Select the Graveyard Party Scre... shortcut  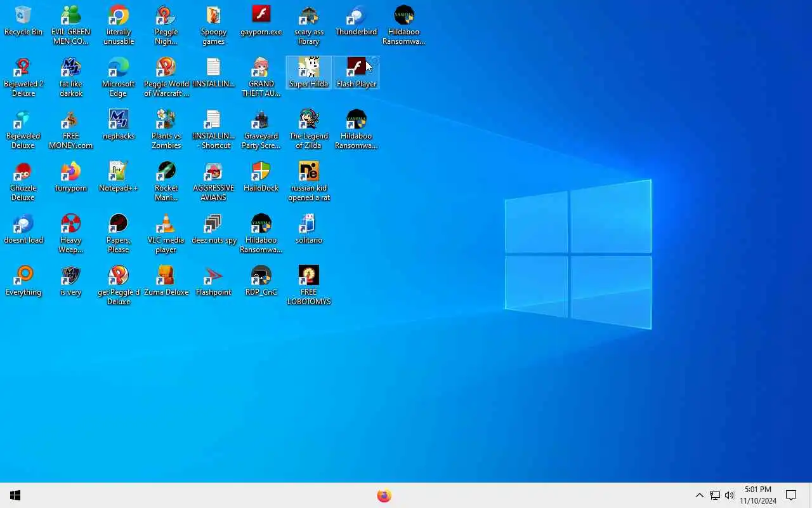[261, 130]
